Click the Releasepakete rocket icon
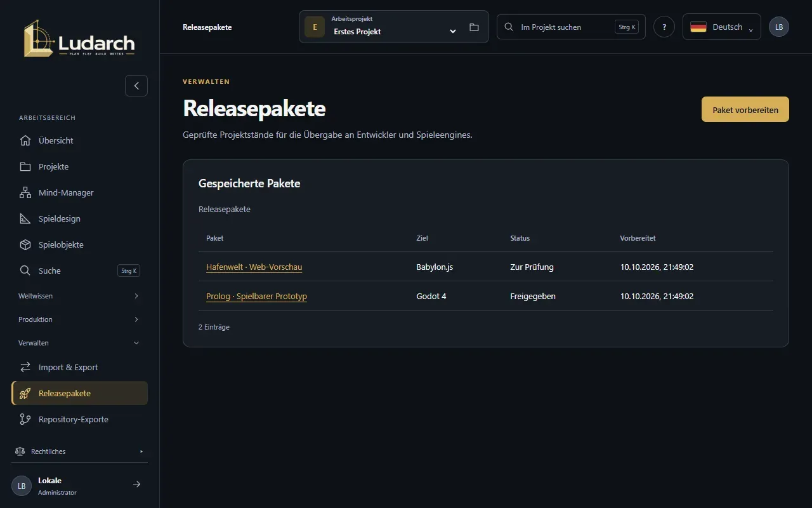This screenshot has width=812, height=508. coord(25,393)
